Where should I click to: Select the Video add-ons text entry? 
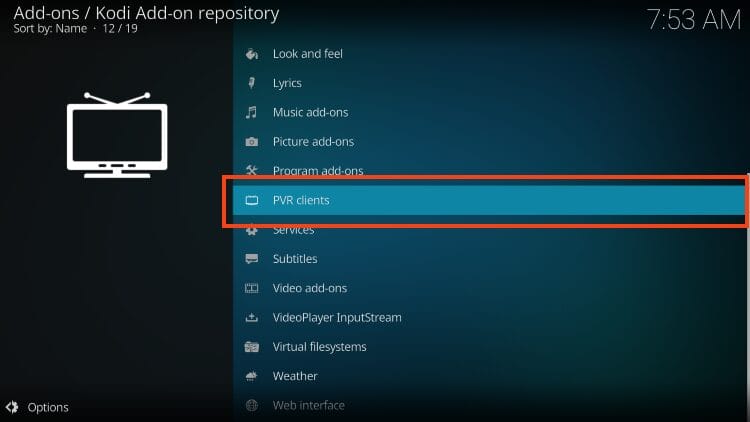coord(310,288)
